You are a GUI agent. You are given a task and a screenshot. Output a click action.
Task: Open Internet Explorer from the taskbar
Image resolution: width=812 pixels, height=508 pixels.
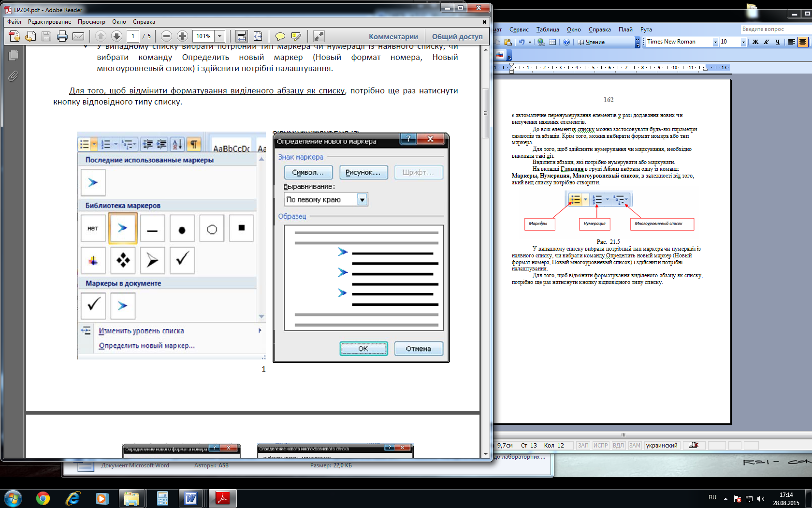pos(72,498)
